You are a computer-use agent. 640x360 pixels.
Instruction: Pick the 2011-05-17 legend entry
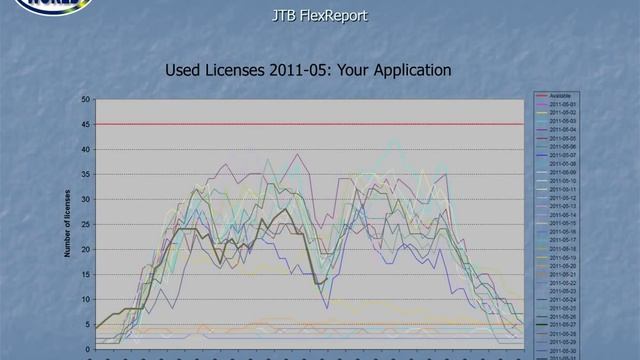click(556, 240)
